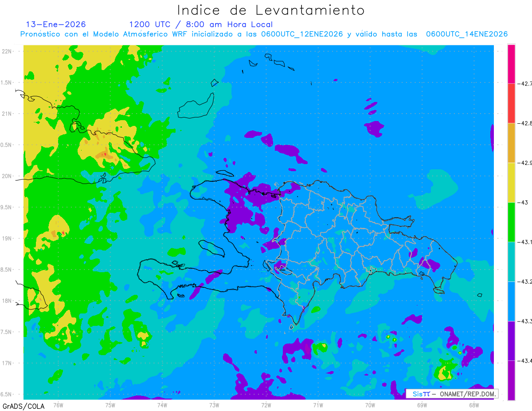Viewport: 532px width, 411px height.
Task: Select the date label '13-Ene-2026'
Action: pyautogui.click(x=56, y=24)
